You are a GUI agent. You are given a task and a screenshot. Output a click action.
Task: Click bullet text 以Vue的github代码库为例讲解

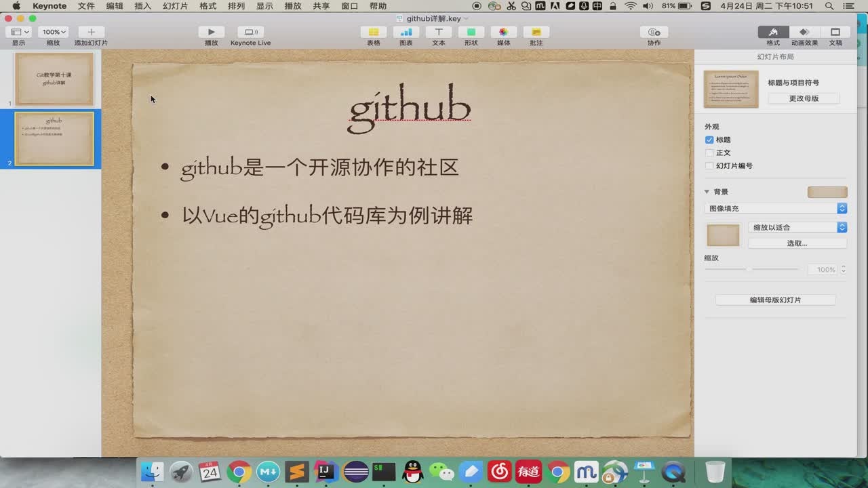point(328,216)
